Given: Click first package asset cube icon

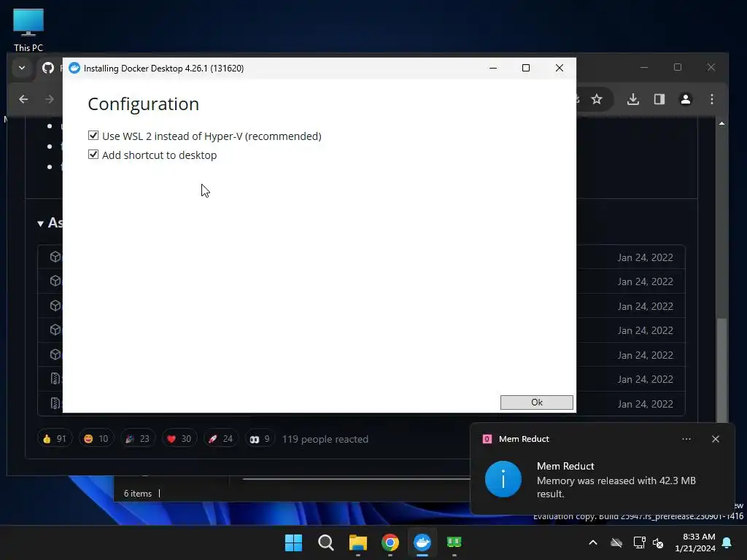Looking at the screenshot, I should [55, 257].
